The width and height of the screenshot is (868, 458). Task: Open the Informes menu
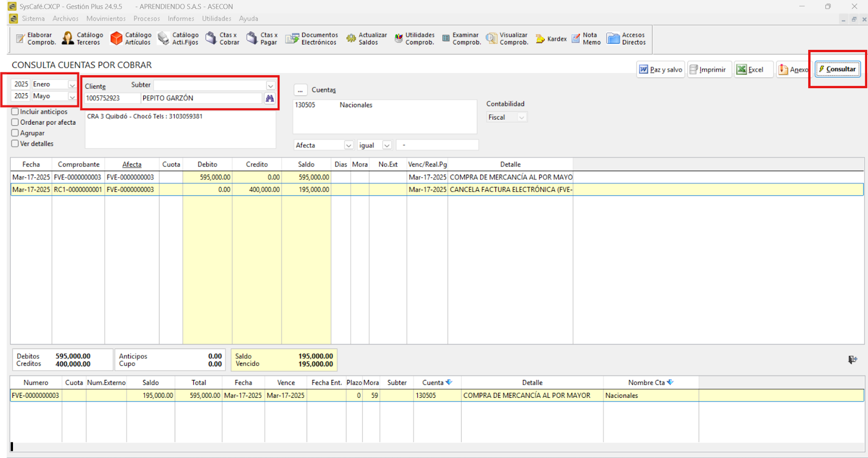coord(181,18)
